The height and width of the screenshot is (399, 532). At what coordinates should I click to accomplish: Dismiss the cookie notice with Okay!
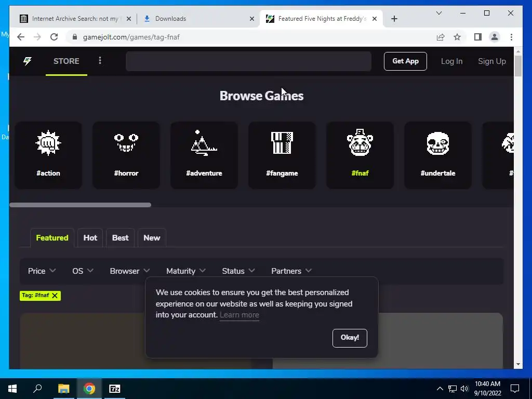pyautogui.click(x=350, y=338)
